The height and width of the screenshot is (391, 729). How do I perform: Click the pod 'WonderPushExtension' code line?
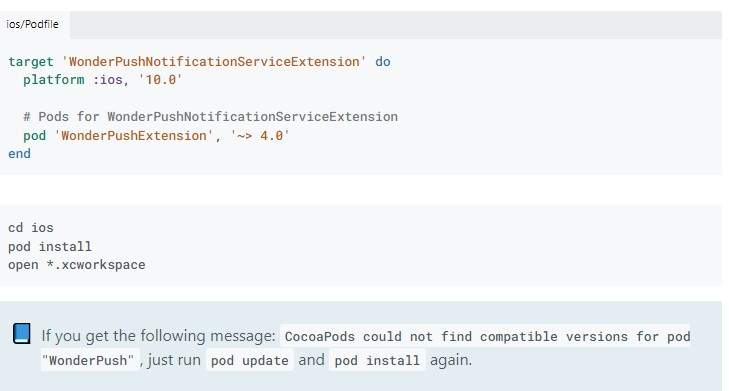(156, 135)
